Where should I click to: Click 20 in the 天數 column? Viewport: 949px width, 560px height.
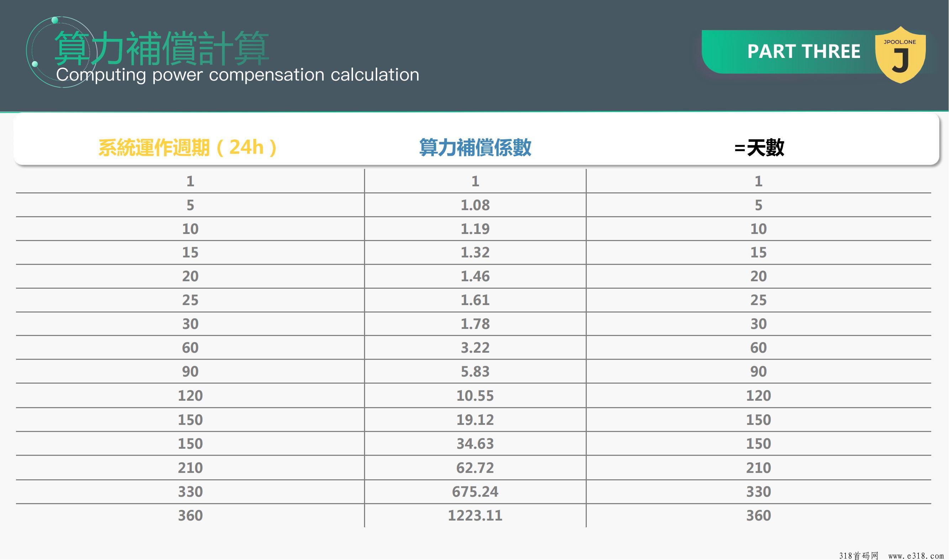point(758,276)
